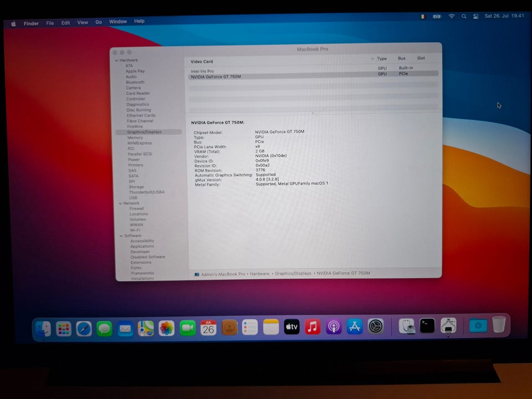Open Calendar showing 26 in Dock
Screen dimensions: 532x399
tap(208, 328)
